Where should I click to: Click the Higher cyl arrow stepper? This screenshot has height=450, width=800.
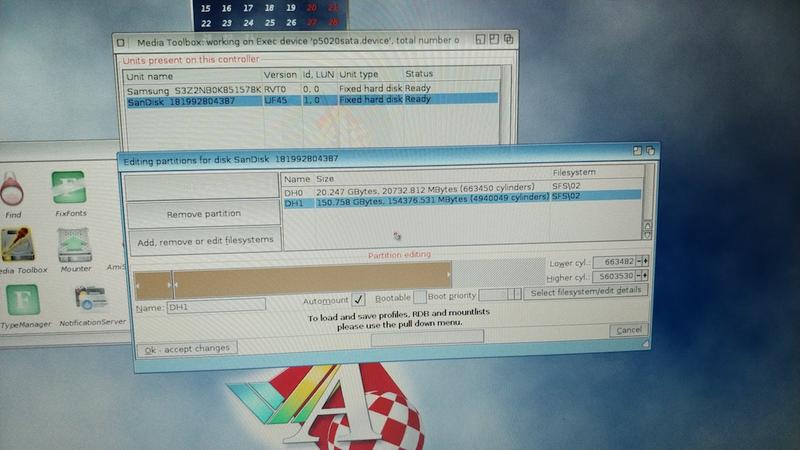pyautogui.click(x=645, y=276)
